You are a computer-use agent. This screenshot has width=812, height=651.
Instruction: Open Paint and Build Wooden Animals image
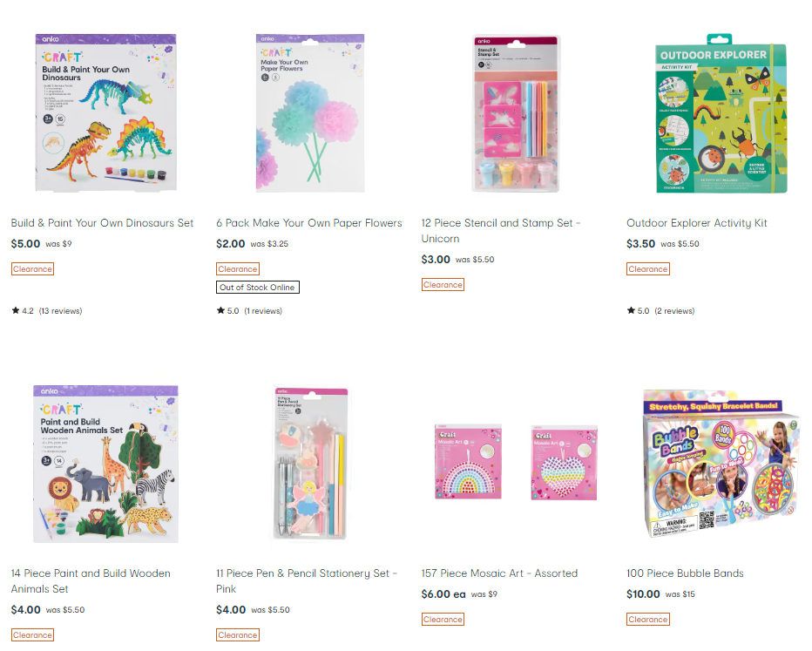(x=105, y=464)
